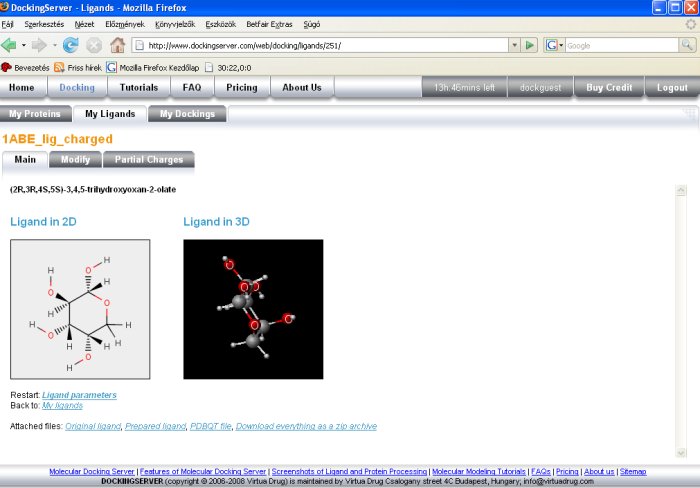Switch to My Proteins tab

[35, 114]
